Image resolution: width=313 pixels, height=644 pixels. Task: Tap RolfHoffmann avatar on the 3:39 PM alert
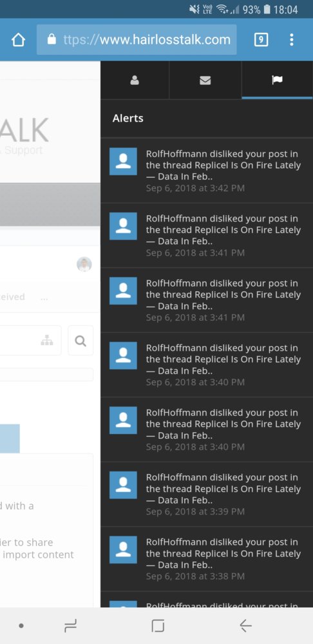coord(123,485)
